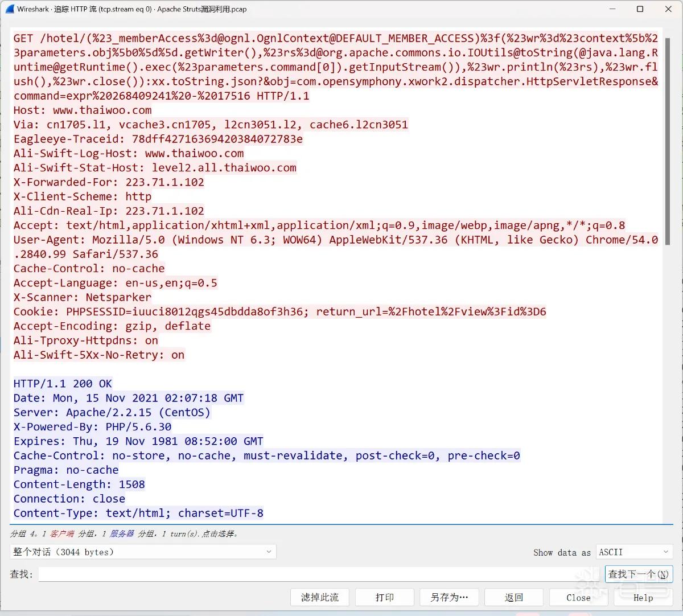Screen dimensions: 683x616
Task: Click the Accept-Encoding: gzip, deflate line
Action: (112, 326)
